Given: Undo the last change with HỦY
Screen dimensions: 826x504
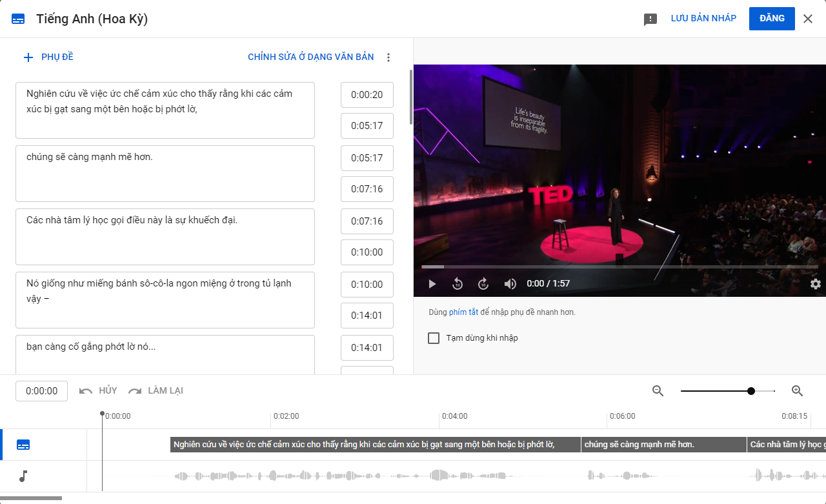Looking at the screenshot, I should tap(97, 390).
